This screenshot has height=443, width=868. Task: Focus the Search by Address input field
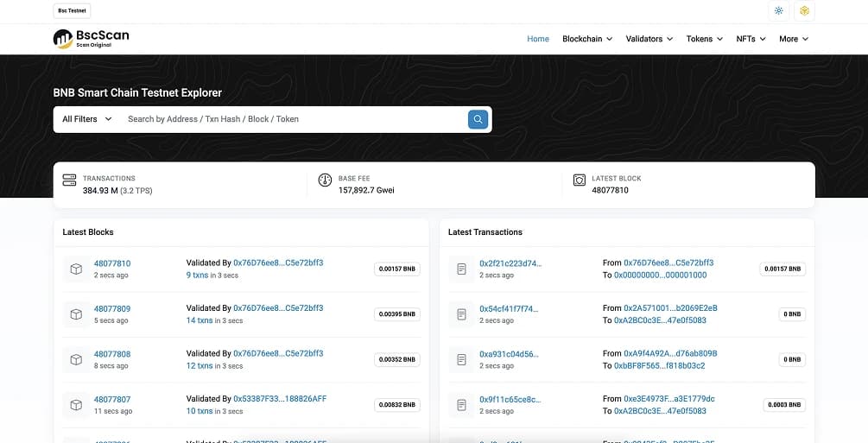[x=294, y=119]
